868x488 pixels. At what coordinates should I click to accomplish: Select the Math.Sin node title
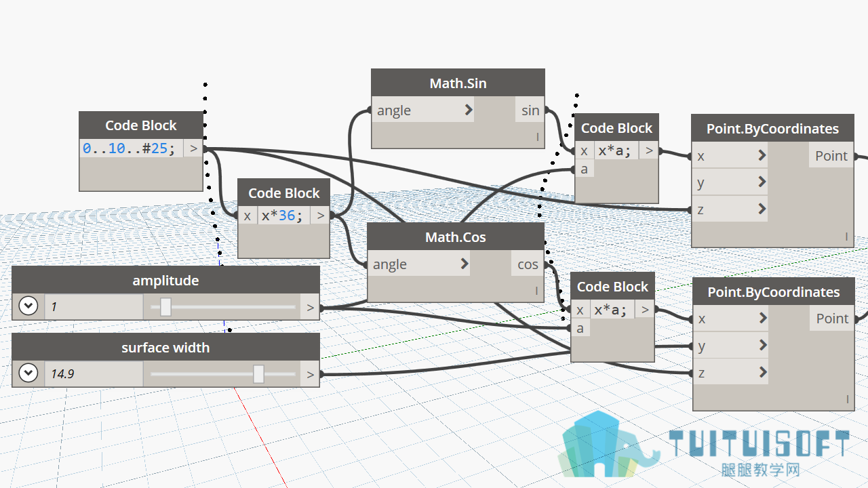[x=458, y=83]
